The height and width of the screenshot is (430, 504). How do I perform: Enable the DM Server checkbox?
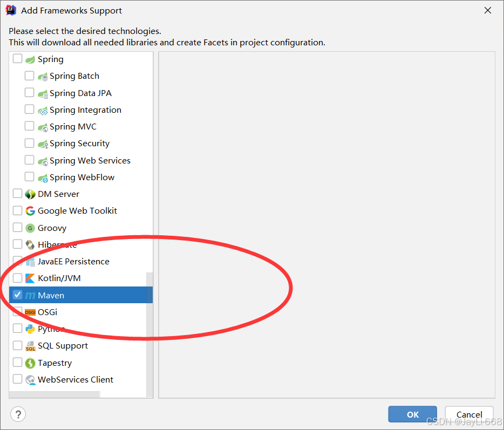click(17, 194)
